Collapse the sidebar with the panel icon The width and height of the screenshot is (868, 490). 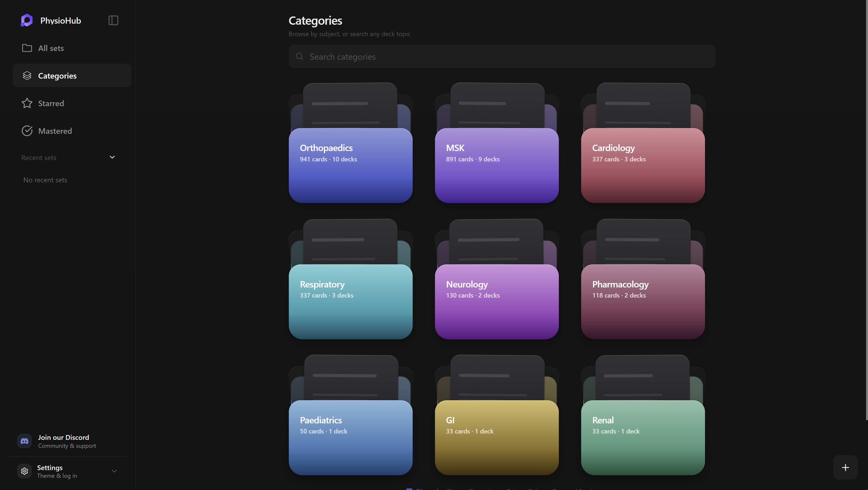pos(113,20)
